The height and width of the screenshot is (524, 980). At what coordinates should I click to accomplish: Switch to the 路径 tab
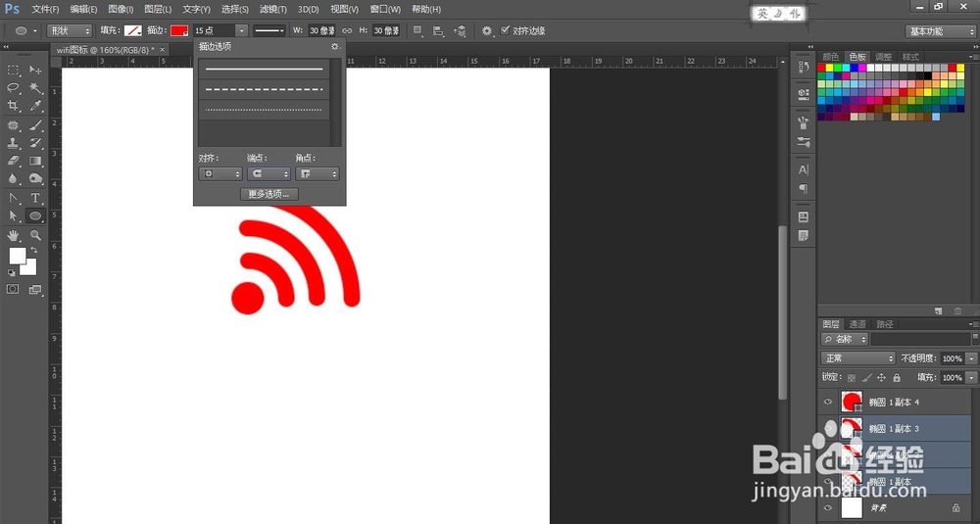pos(885,324)
